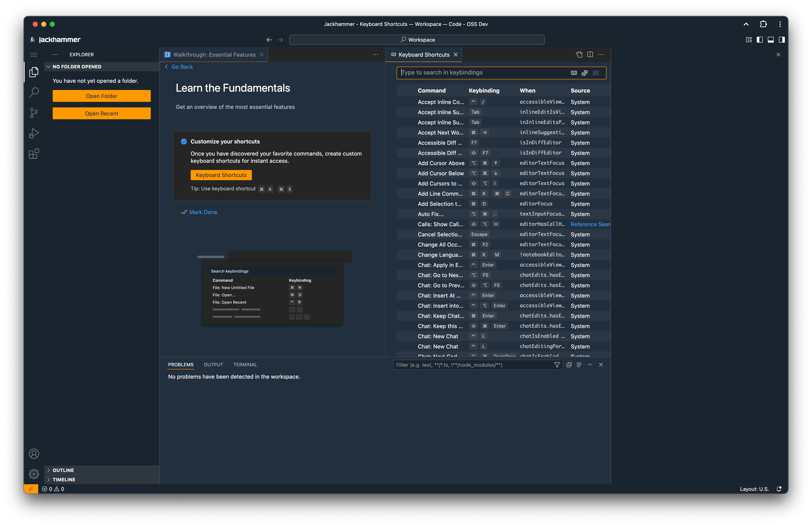Click the hamburger menu icon in sidebar
This screenshot has height=525, width=812.
(34, 55)
